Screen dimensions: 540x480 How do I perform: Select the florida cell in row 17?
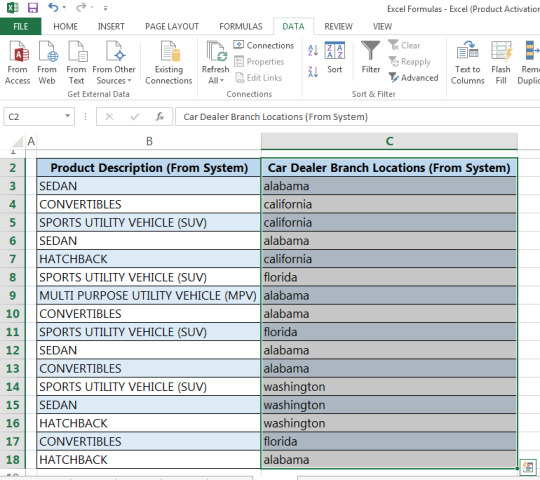tap(389, 441)
